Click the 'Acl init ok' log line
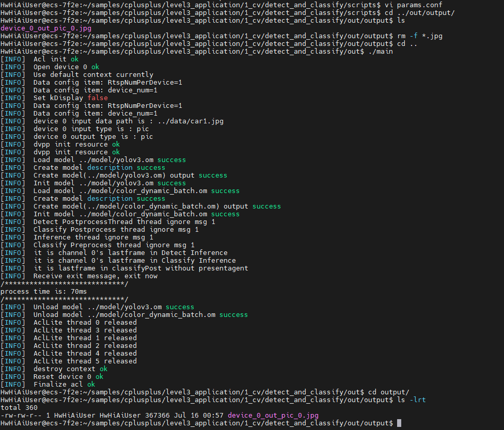Viewport: 504px width, 430px height. point(56,59)
